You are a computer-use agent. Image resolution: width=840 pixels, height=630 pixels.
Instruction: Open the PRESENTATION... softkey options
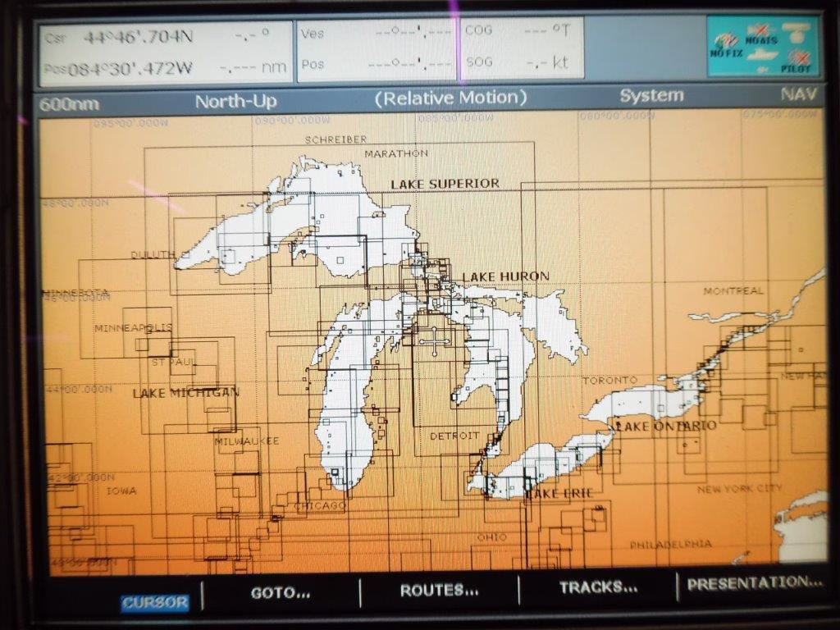click(x=754, y=584)
